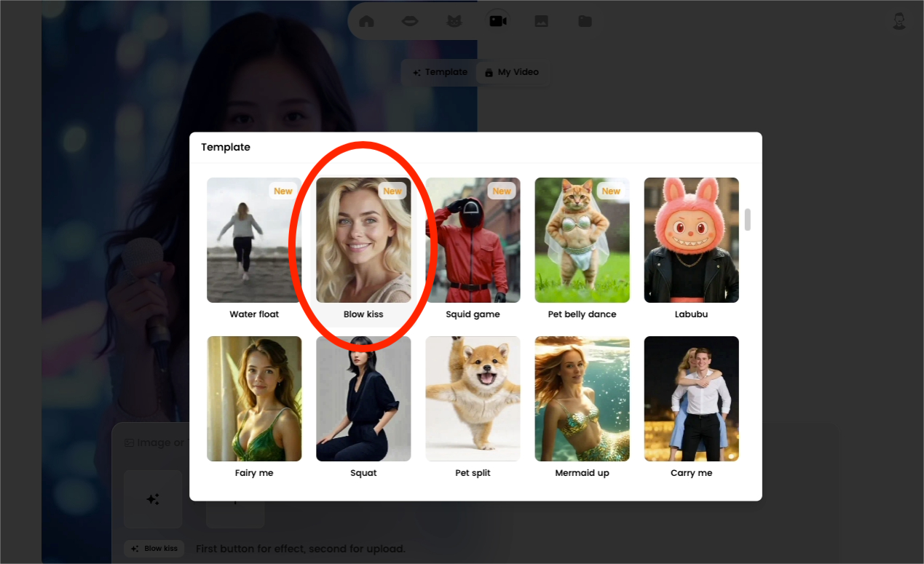Open the lips icon tool in top navigation
This screenshot has height=564, width=924.
410,21
